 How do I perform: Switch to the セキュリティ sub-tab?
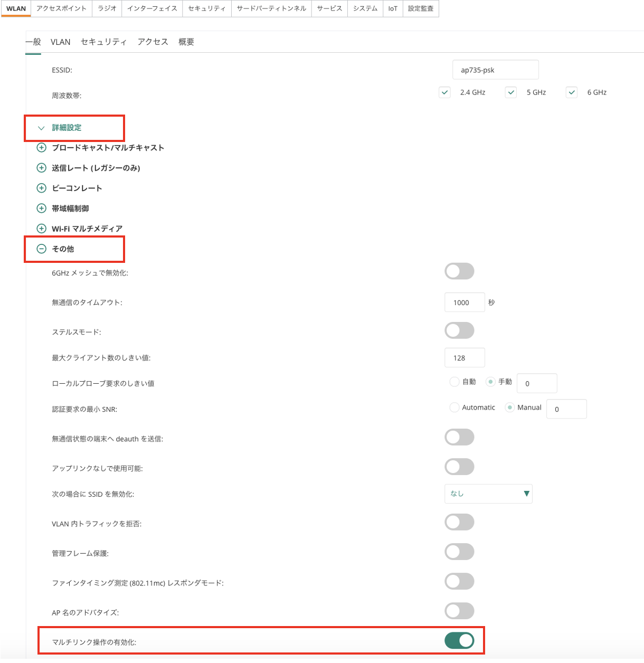point(103,42)
